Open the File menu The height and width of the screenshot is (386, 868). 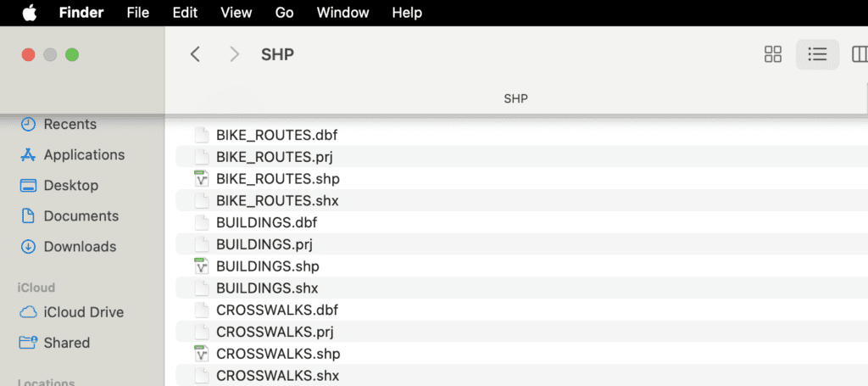[137, 13]
